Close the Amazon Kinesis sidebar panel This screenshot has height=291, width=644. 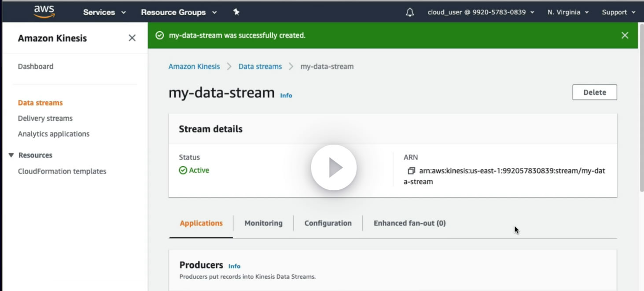pos(132,38)
